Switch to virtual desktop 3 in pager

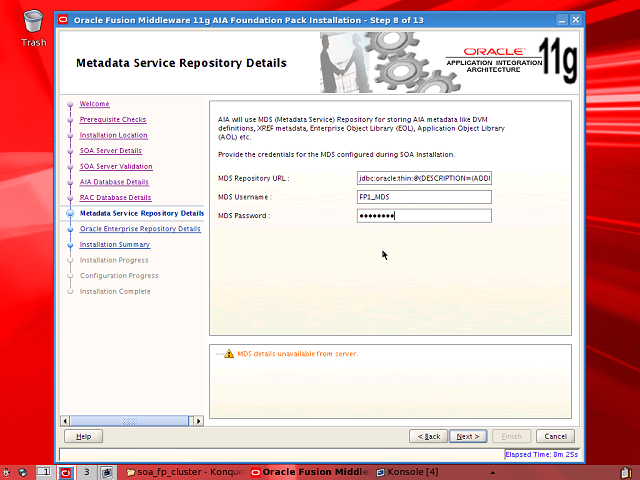coord(86,472)
